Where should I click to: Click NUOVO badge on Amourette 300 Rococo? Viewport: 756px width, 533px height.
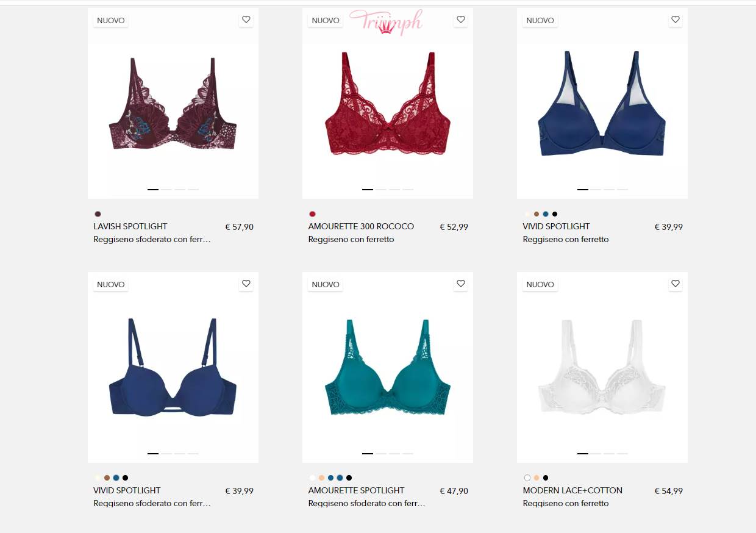[x=326, y=20]
